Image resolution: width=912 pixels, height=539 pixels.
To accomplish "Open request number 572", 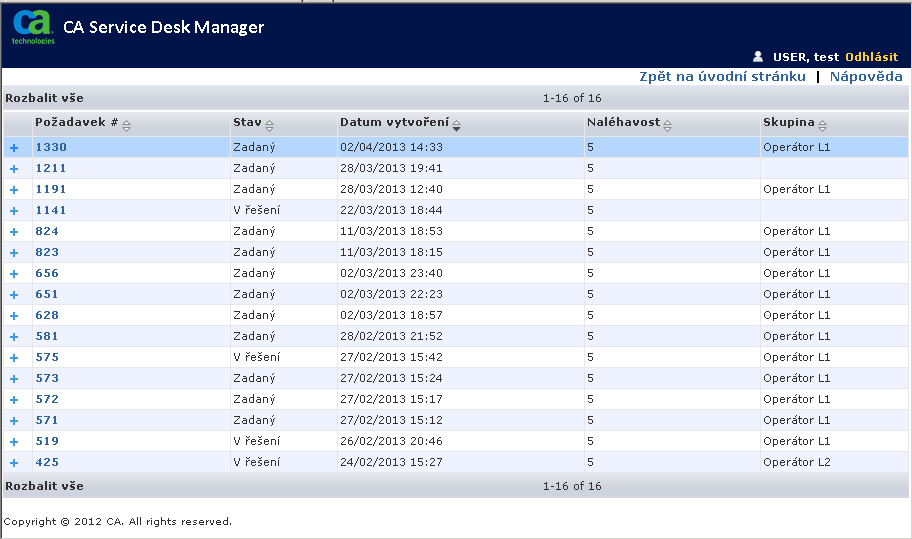I will pos(47,399).
